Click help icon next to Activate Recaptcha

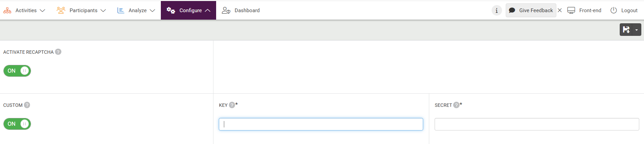point(58,52)
